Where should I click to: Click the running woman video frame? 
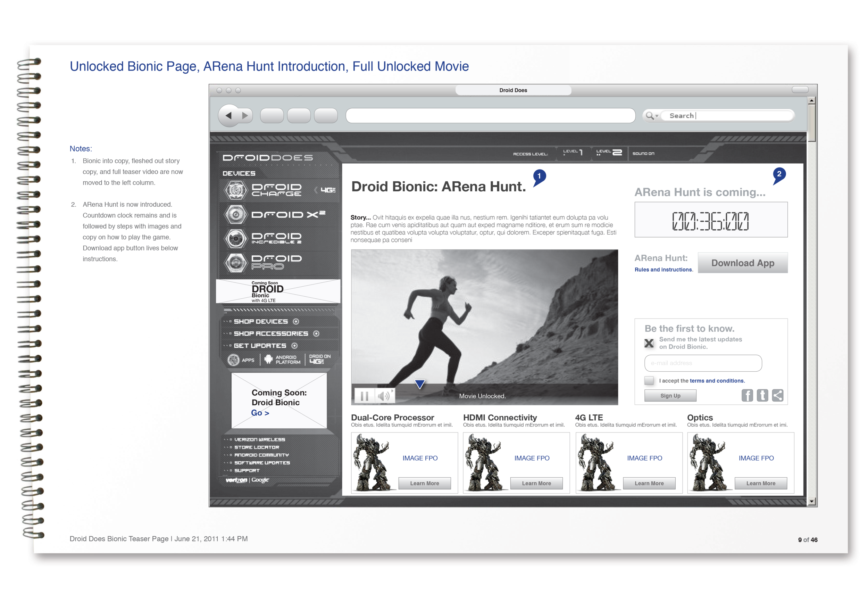(484, 327)
